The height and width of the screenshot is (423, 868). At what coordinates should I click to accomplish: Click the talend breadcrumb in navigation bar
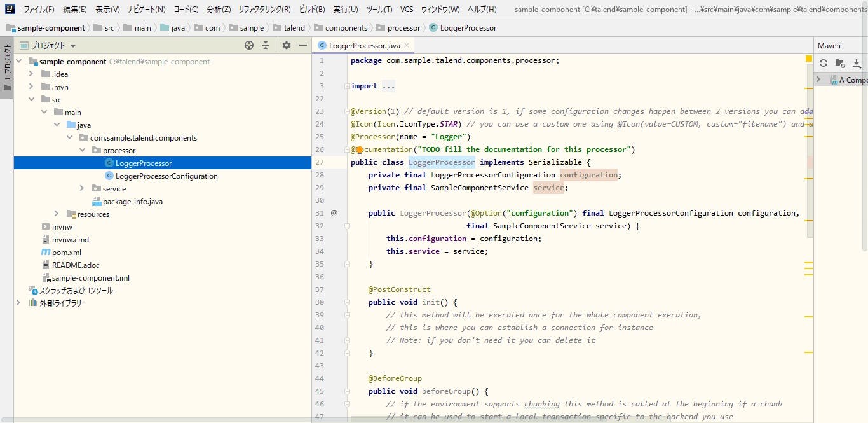click(x=294, y=28)
